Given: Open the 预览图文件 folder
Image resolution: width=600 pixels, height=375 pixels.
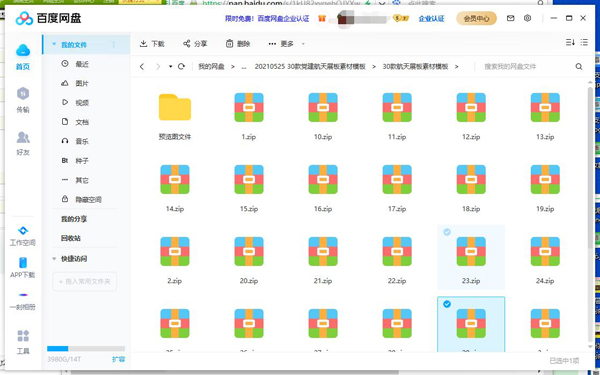Looking at the screenshot, I should pyautogui.click(x=175, y=107).
